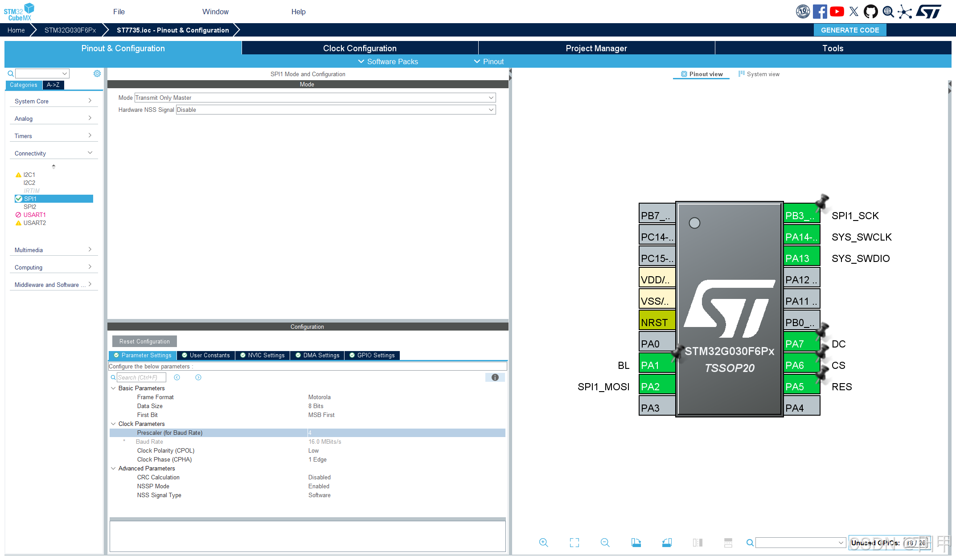Zoom out of the pinout diagram
This screenshot has width=956, height=560.
click(x=605, y=543)
